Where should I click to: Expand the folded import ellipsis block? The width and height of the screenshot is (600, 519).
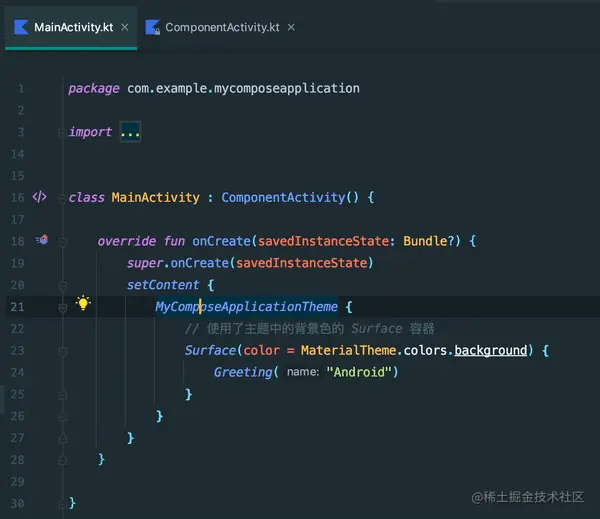click(x=130, y=132)
